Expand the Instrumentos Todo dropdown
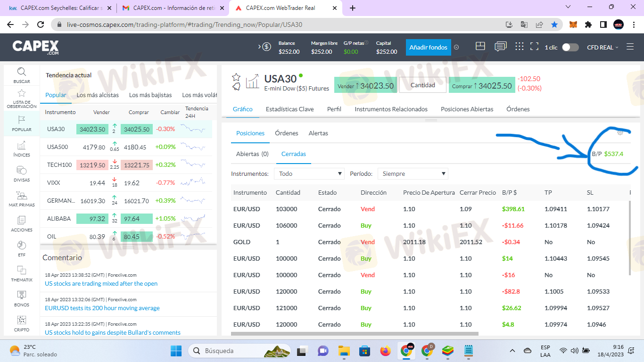Screen dimensions: 644x362 pyautogui.click(x=309, y=174)
